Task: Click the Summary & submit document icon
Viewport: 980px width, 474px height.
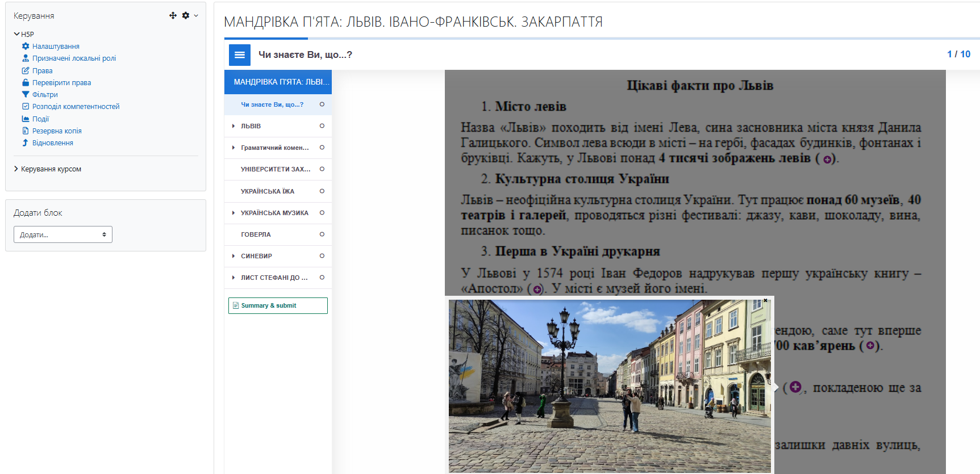Action: pyautogui.click(x=236, y=305)
